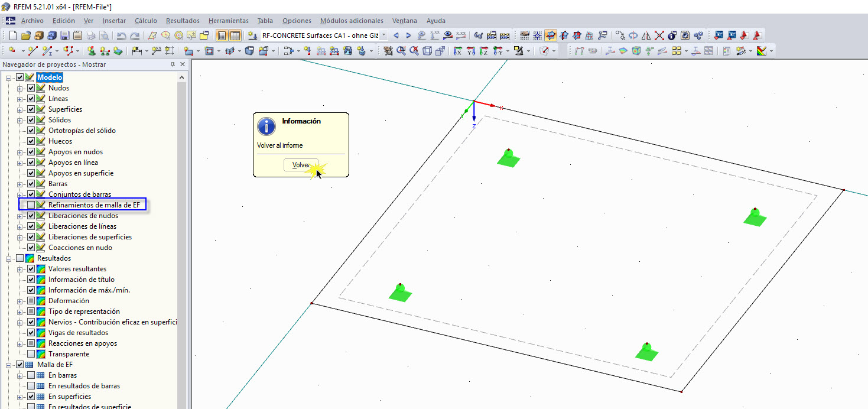
Task: Click the new nodal support icon
Action: click(91, 51)
